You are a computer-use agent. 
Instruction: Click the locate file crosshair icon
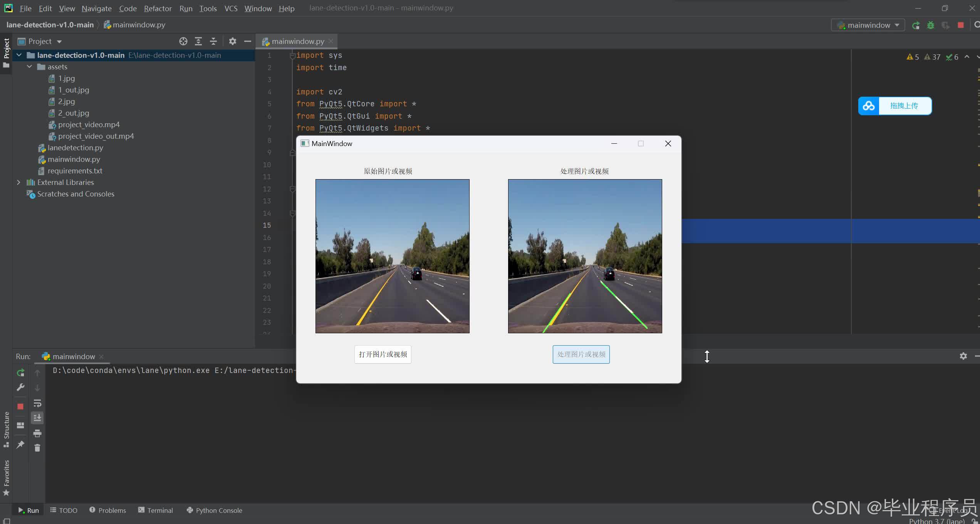pyautogui.click(x=183, y=41)
